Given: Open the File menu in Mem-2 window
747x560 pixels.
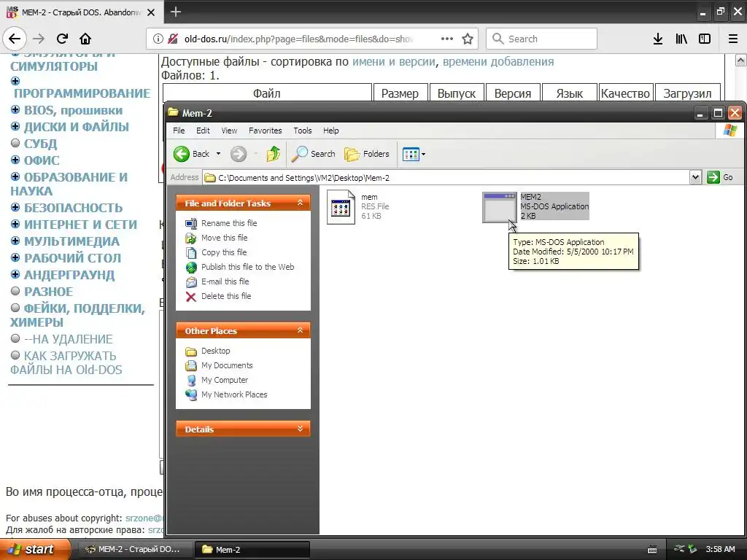Looking at the screenshot, I should click(x=179, y=131).
